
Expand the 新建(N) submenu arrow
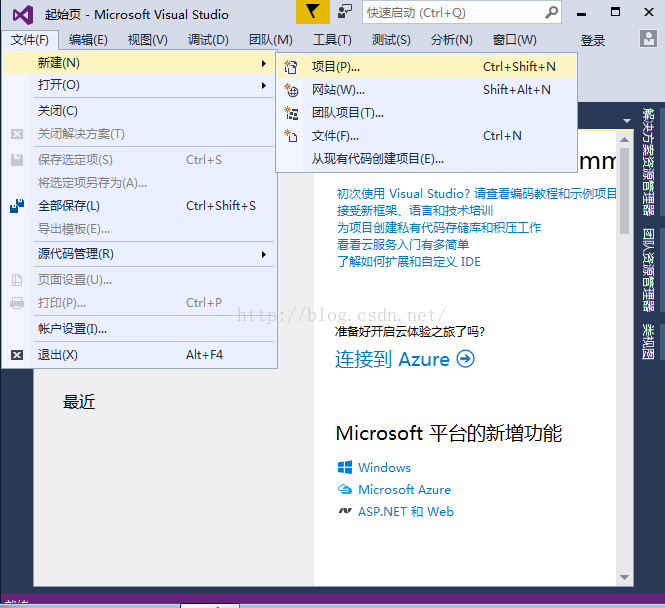(x=264, y=64)
